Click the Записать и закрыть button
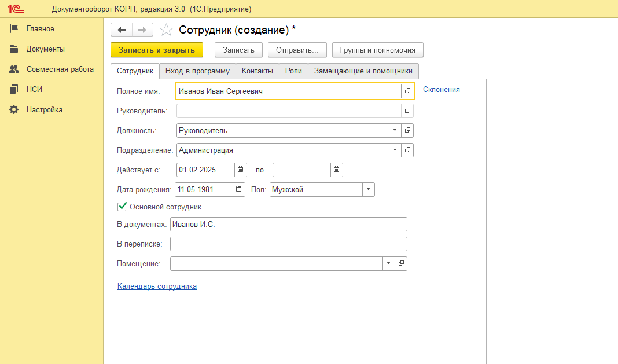 pyautogui.click(x=157, y=50)
